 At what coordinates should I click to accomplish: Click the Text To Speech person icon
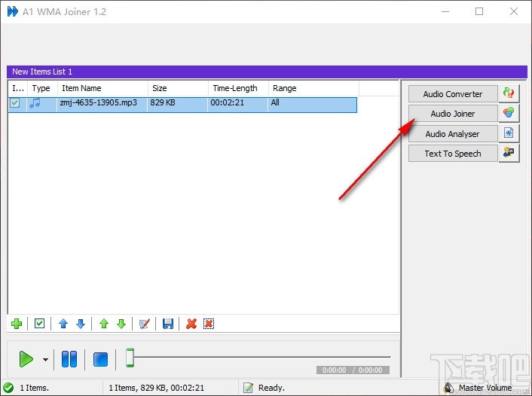coord(509,153)
